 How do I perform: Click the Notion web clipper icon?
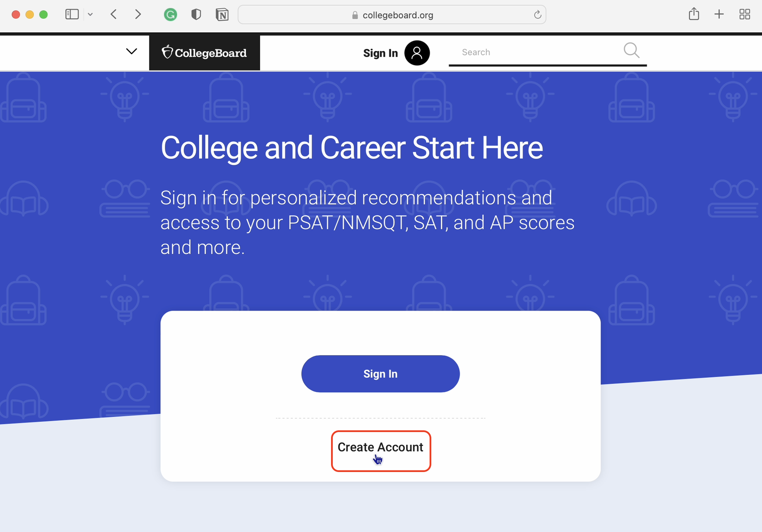coord(222,15)
